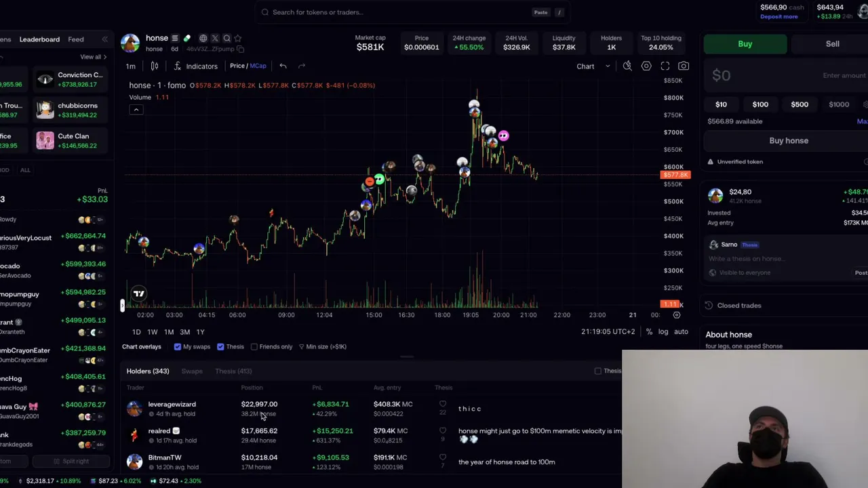Viewport: 868px width, 488px height.
Task: Toggle the My swaps overlay checkbox
Action: pyautogui.click(x=178, y=346)
